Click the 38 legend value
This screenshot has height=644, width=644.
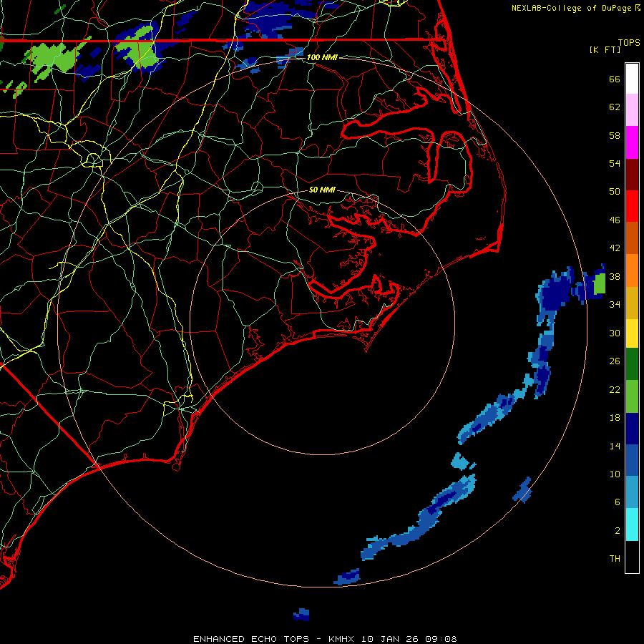click(615, 276)
